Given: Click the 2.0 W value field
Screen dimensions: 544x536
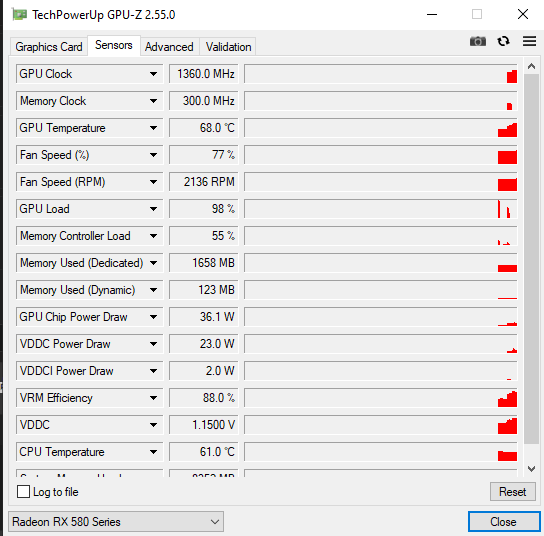Looking at the screenshot, I should (x=204, y=371).
